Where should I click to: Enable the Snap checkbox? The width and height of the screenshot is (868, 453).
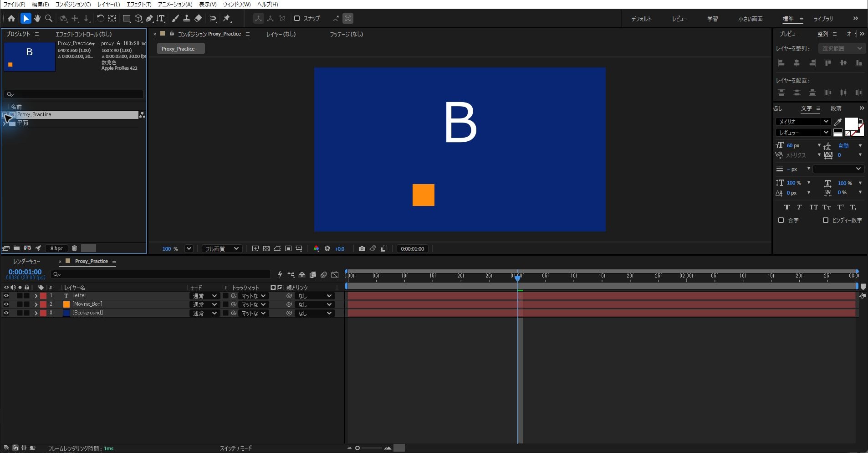pos(297,19)
